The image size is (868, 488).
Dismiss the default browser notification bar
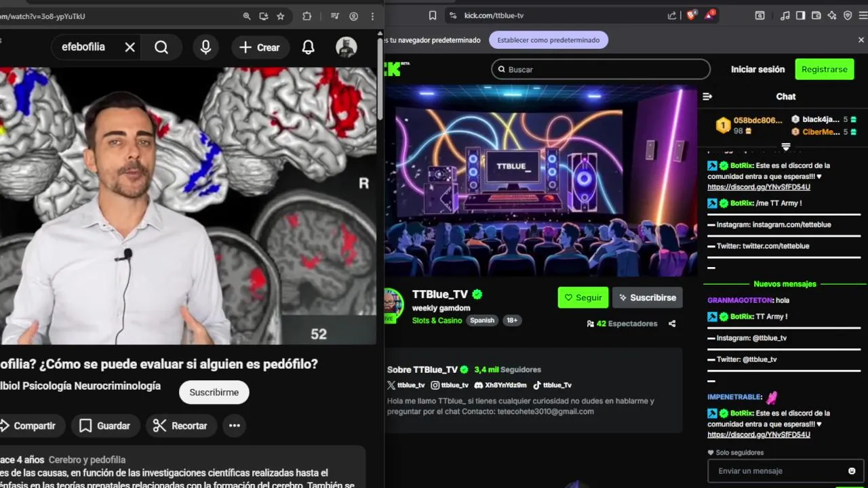(861, 40)
